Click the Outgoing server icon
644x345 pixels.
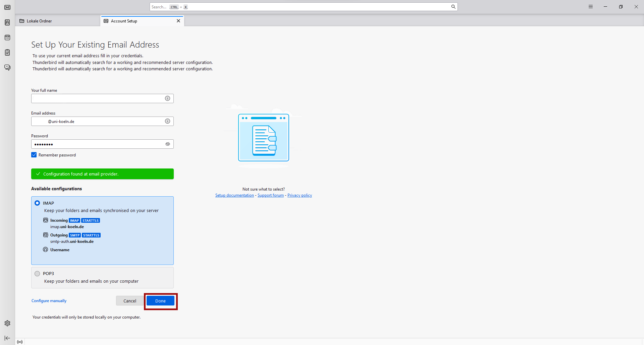[46, 235]
